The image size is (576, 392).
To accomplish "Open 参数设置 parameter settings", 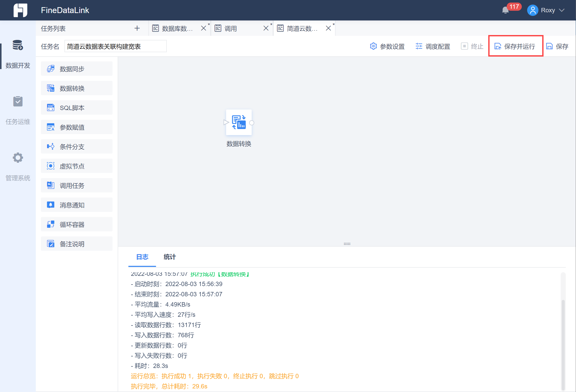I will [387, 46].
